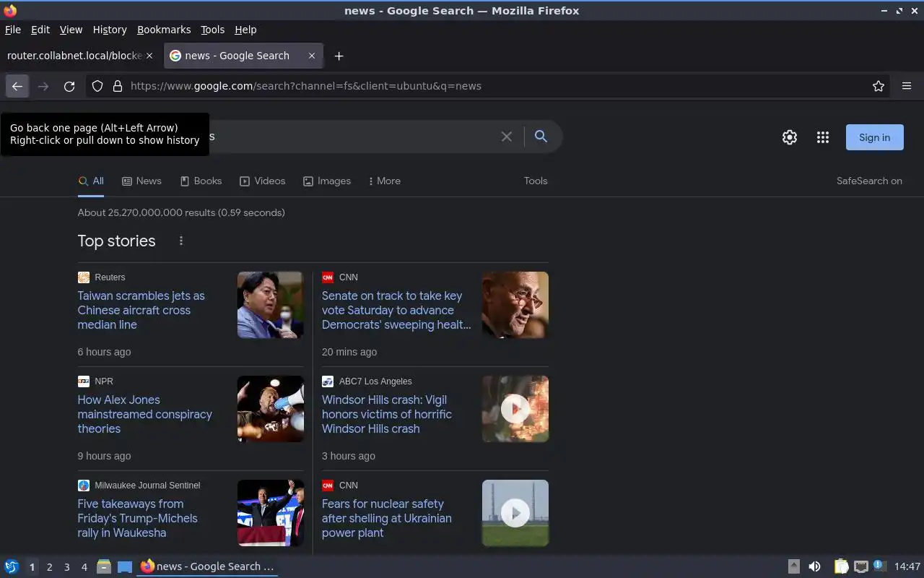This screenshot has height=578, width=924.
Task: Open Five takeaways Trump-Michels rally story
Action: (137, 518)
